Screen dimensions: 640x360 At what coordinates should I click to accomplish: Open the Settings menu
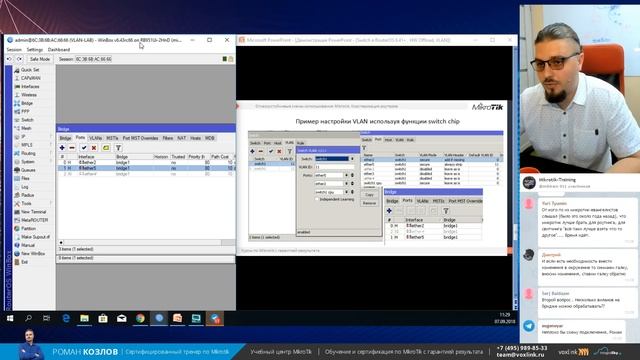pos(35,49)
